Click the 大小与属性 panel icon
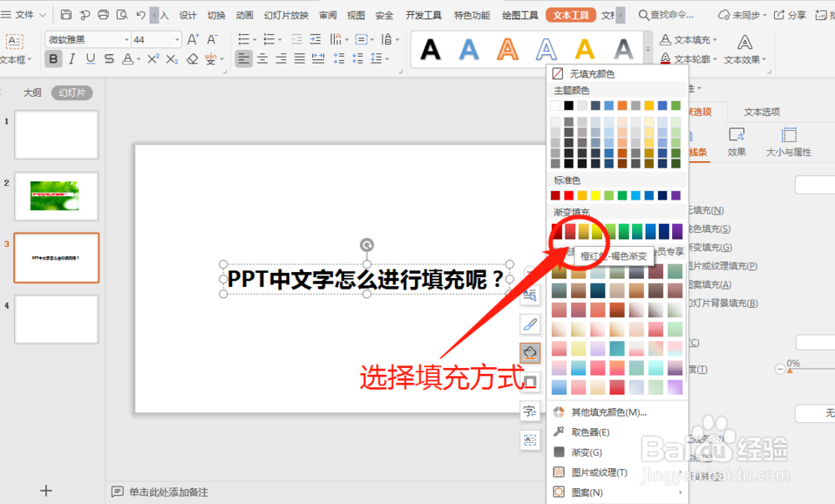Screen dimensions: 835x504 (789, 142)
